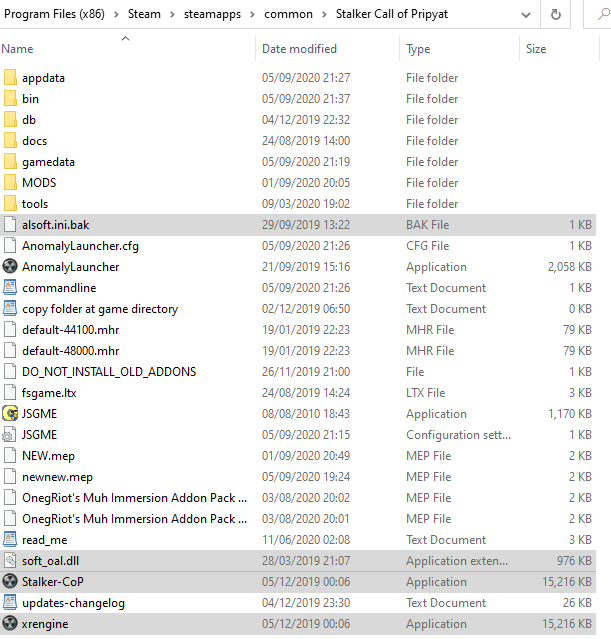Select the alsoft.ini.bak file icon
This screenshot has width=611, height=639.
tap(10, 225)
